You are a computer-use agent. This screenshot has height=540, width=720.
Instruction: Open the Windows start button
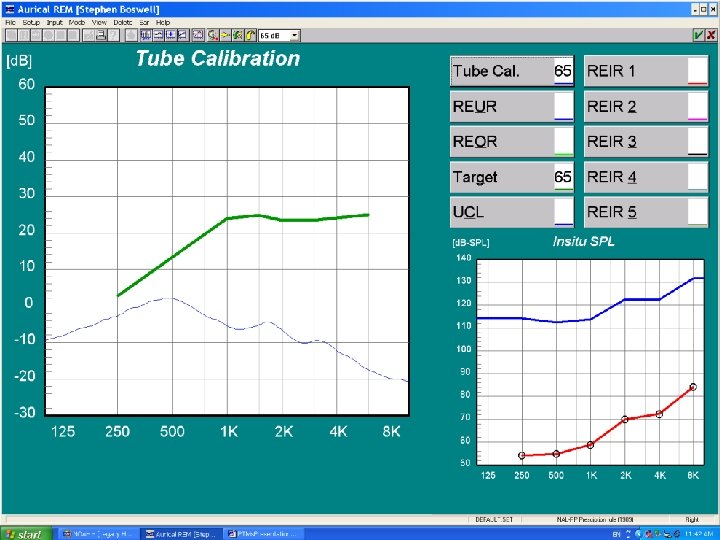point(27,534)
